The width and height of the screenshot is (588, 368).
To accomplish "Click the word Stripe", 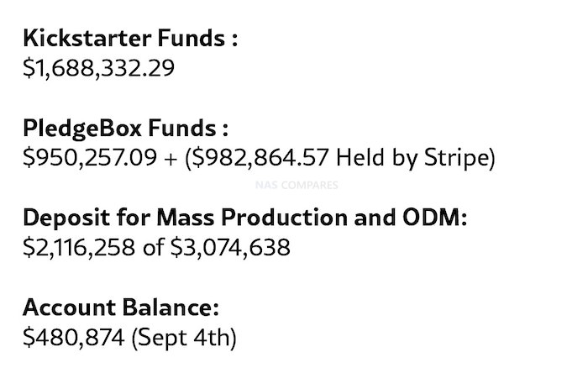I will coord(455,158).
